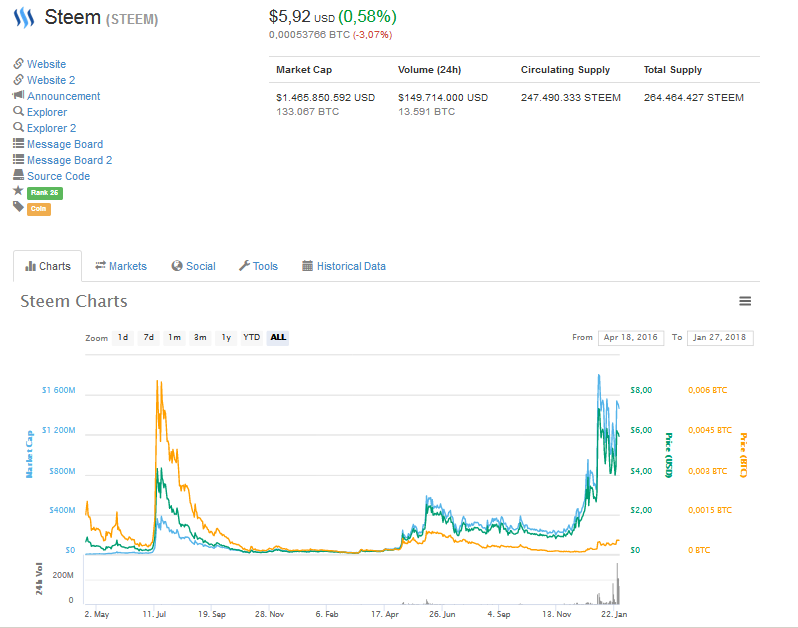Click the Explorer magnifier icon
Screen dimensions: 798x628
tap(18, 111)
